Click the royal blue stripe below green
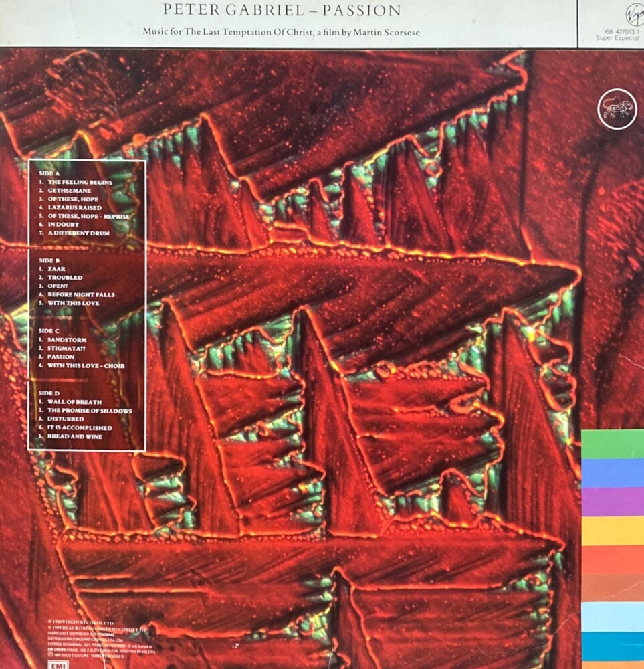Viewport: 644px width, 669px height. [x=613, y=473]
